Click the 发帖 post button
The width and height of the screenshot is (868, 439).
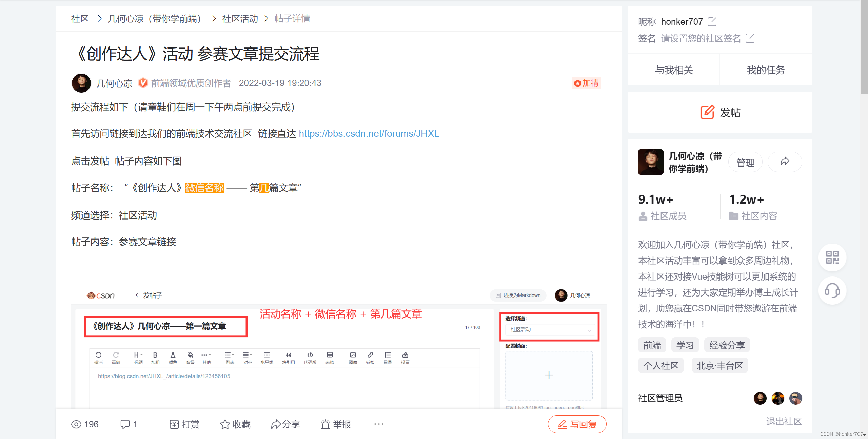click(x=720, y=112)
